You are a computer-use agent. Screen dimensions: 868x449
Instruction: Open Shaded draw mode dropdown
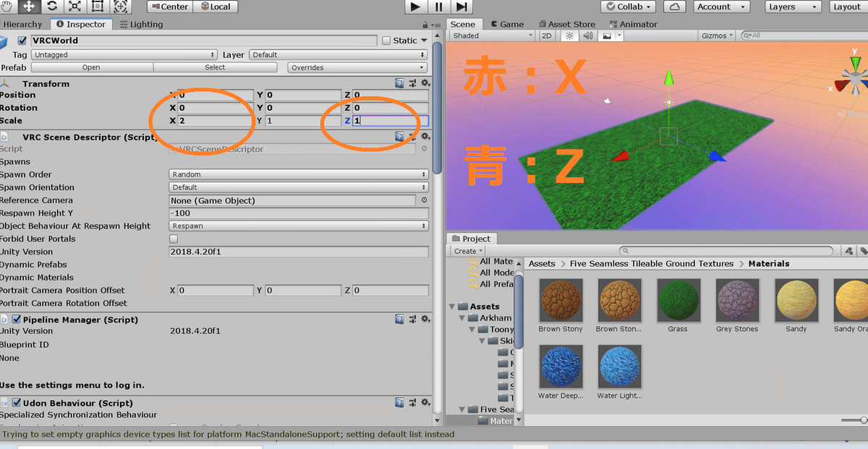pos(492,35)
